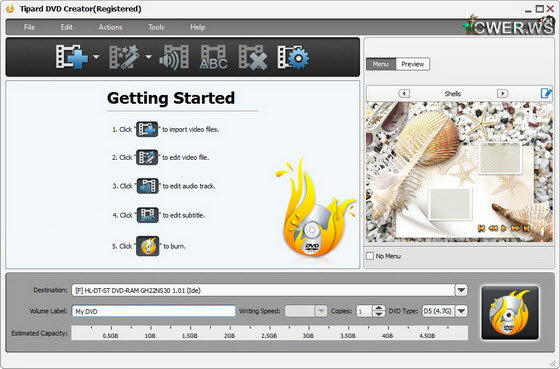
Task: Click the Edit Menu pencil icon
Action: (x=546, y=93)
